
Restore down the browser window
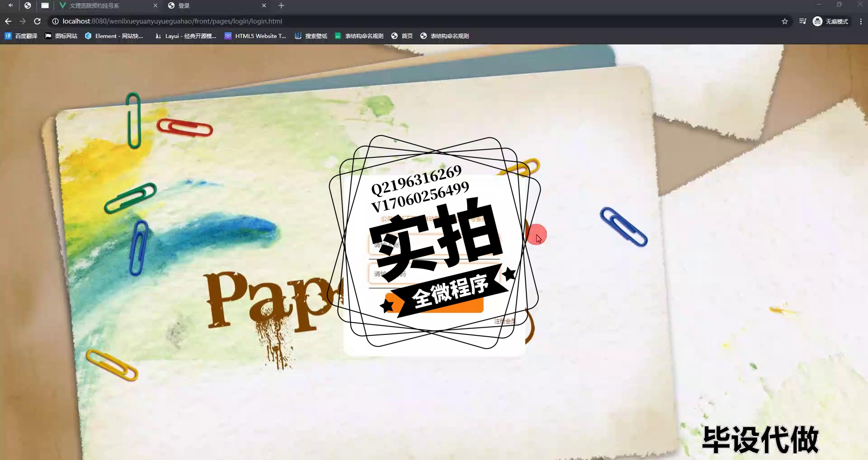click(x=839, y=5)
